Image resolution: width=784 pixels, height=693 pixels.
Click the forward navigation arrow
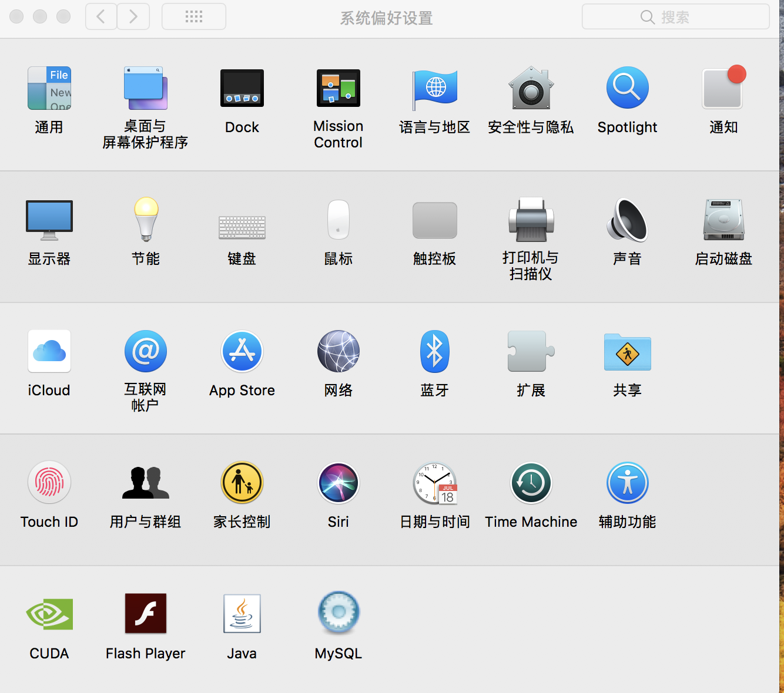coord(133,16)
